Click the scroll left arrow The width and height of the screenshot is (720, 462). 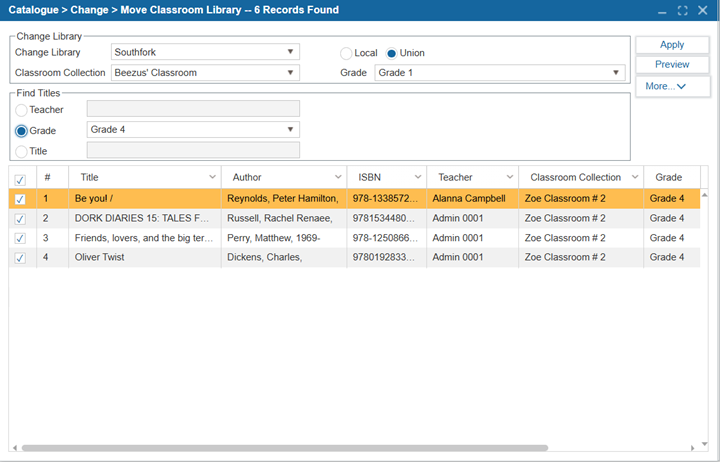click(x=15, y=448)
